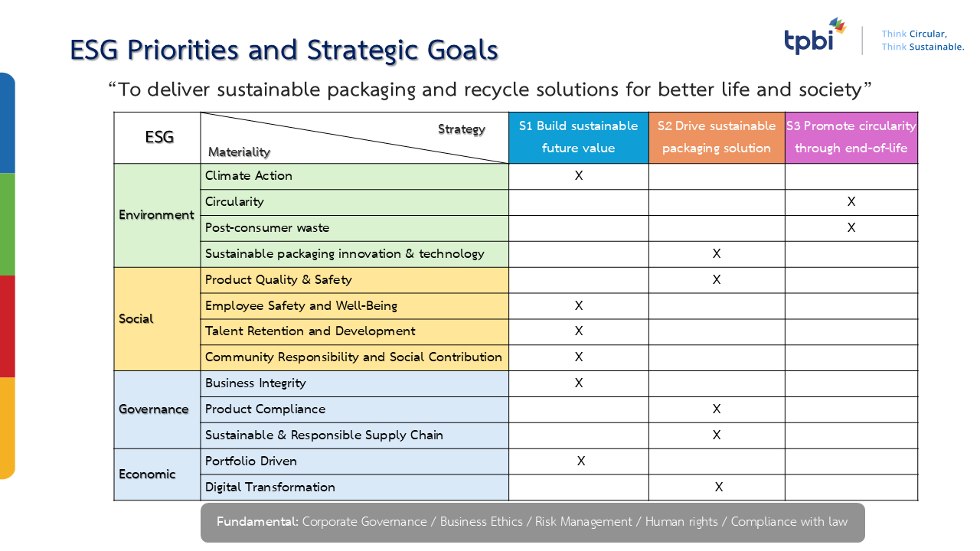Select the Talent Retention and Development row label
980x551 pixels.
(310, 331)
